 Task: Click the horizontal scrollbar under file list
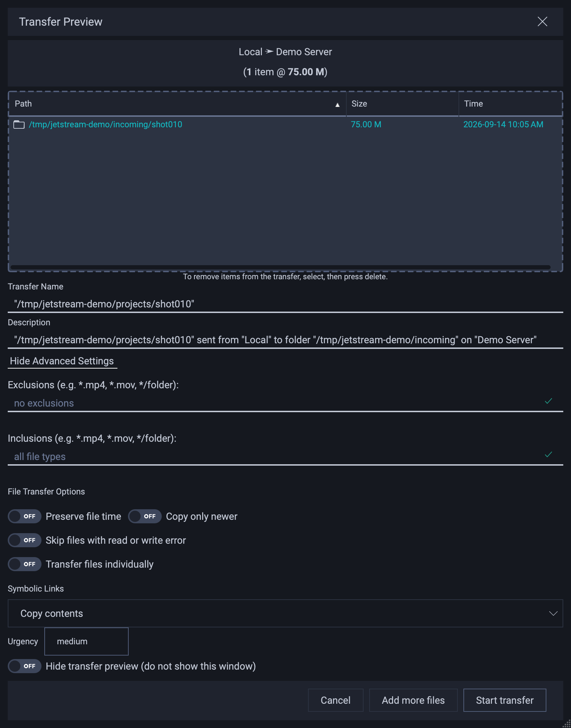(x=281, y=267)
